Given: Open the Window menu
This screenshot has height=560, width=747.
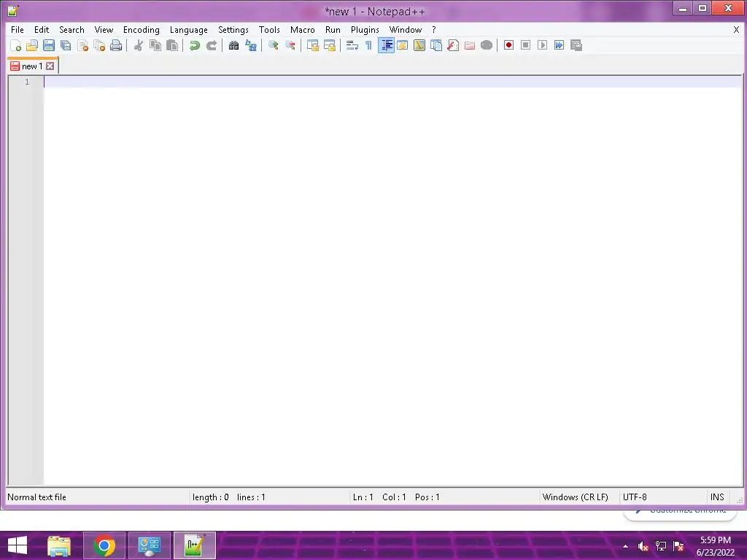Looking at the screenshot, I should tap(406, 29).
